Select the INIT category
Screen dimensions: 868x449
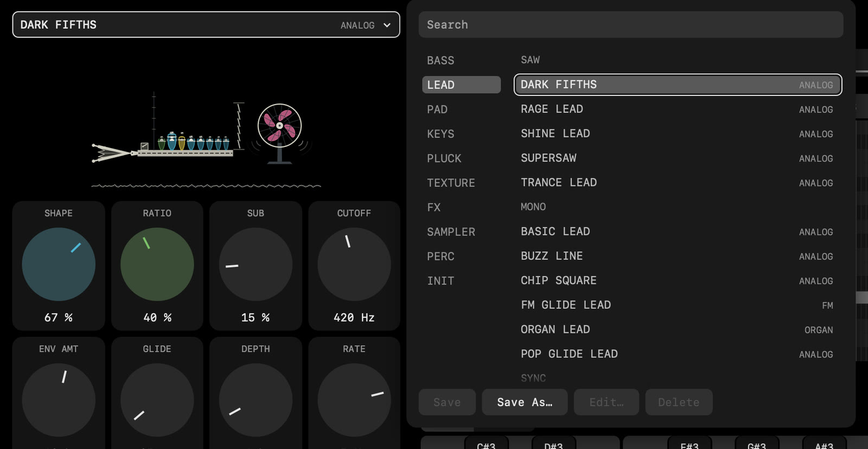(x=461, y=281)
